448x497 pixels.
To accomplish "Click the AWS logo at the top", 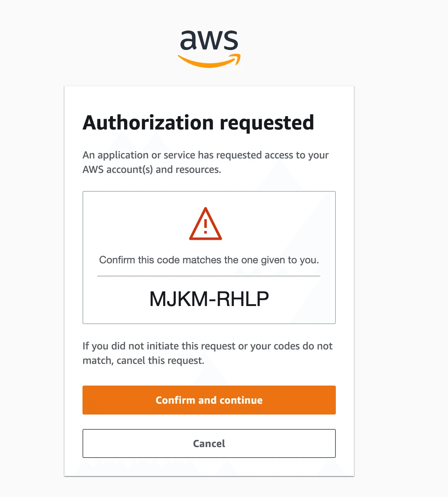I will point(209,48).
